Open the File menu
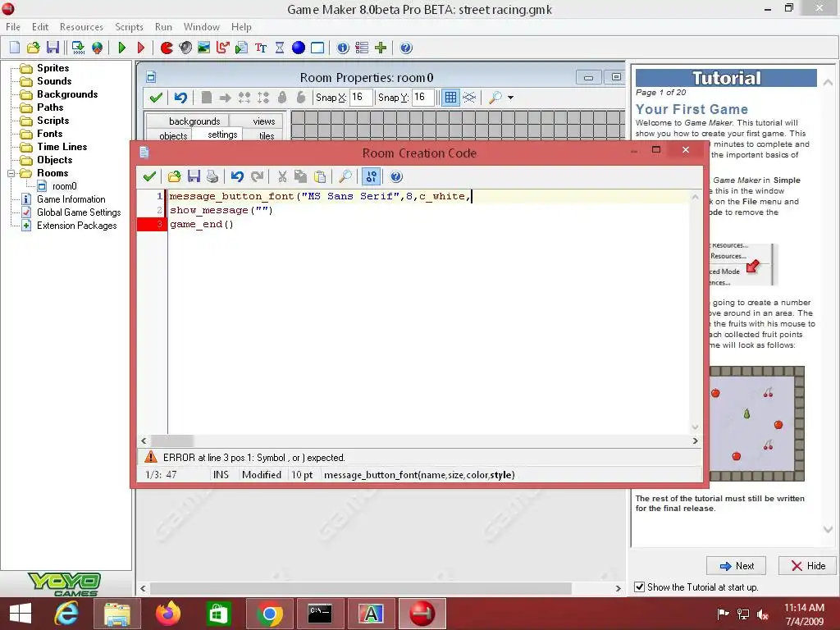The width and height of the screenshot is (840, 630). 13,27
